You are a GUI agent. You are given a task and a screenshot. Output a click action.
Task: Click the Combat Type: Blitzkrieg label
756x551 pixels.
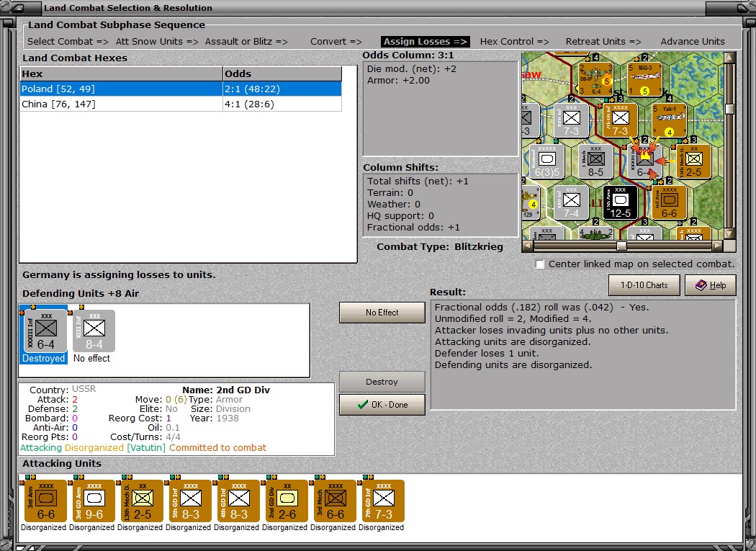440,246
